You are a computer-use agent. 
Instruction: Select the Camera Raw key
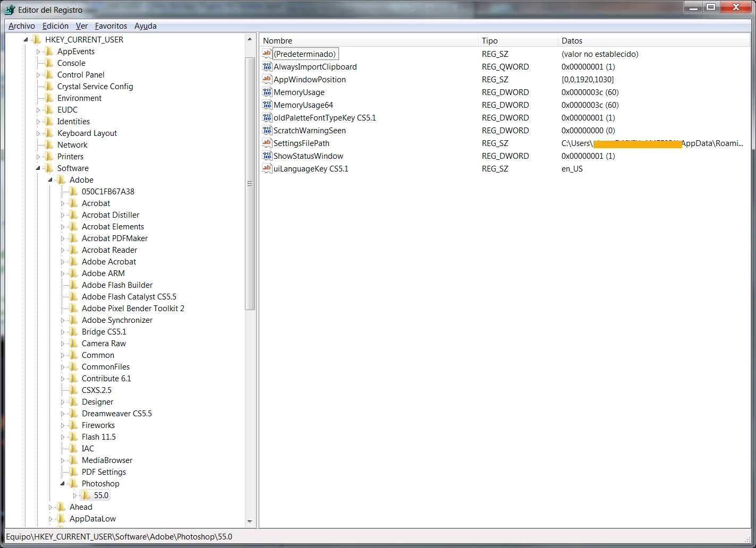pos(104,344)
